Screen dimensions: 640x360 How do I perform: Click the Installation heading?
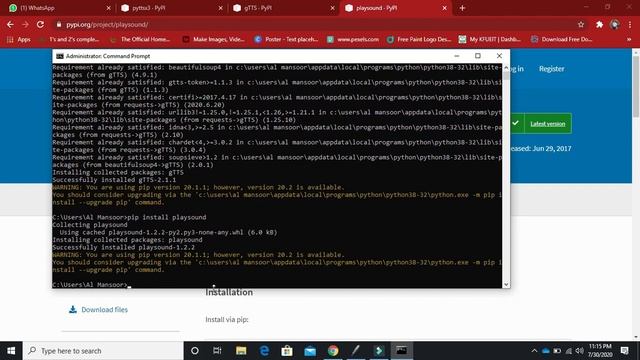click(229, 292)
